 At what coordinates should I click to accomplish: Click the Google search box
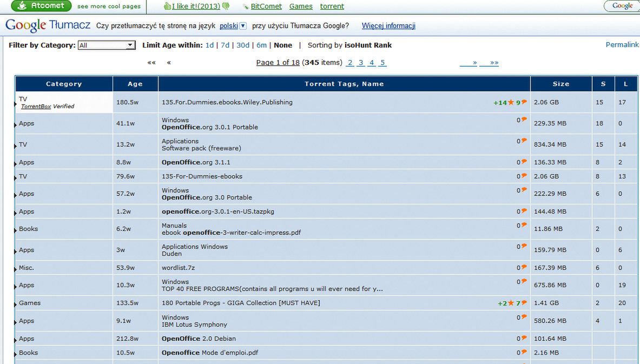622,6
